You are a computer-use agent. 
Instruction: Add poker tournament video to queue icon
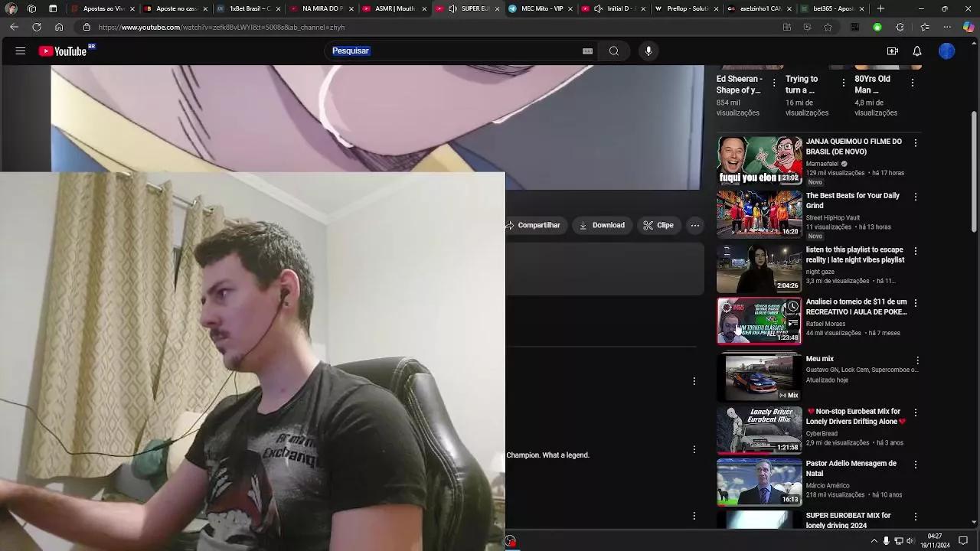pyautogui.click(x=792, y=323)
